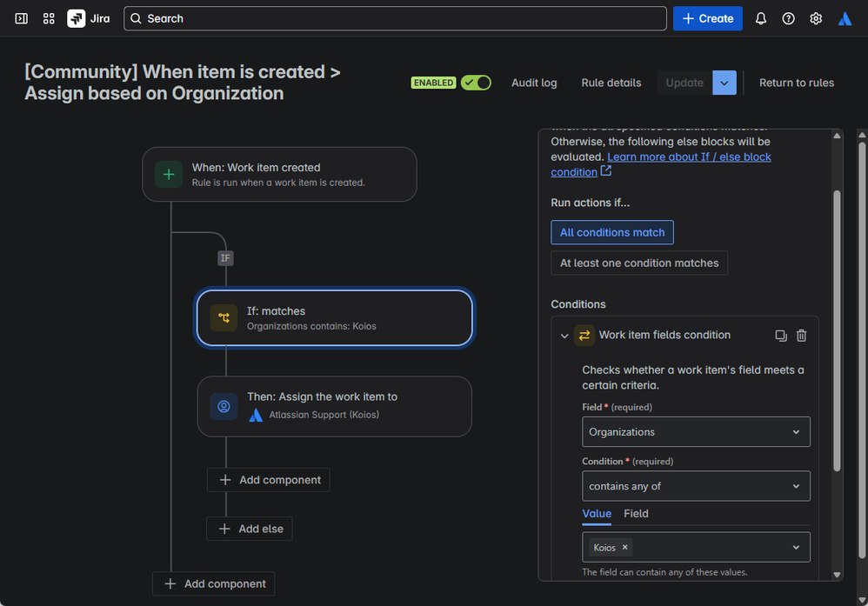The width and height of the screenshot is (868, 606).
Task: Open the Audit log
Action: pyautogui.click(x=534, y=83)
